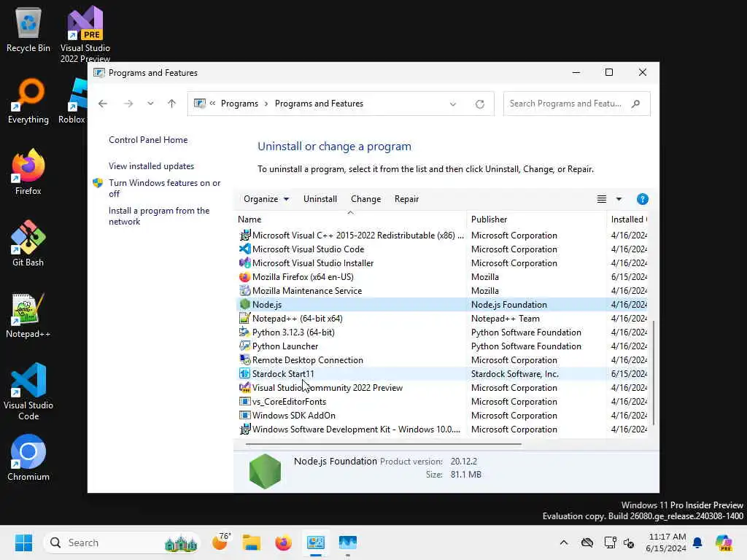Select Microsoft Visual C++ 2015-2022 Redistributable row

[441, 236]
